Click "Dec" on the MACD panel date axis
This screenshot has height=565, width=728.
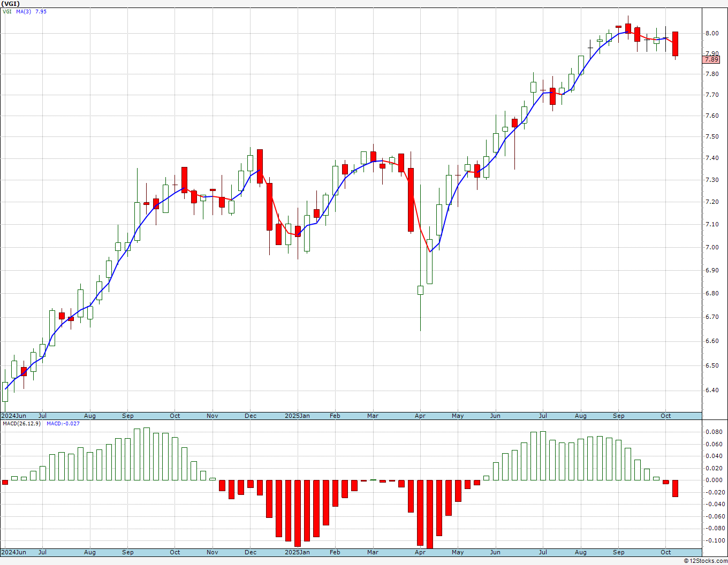click(250, 552)
